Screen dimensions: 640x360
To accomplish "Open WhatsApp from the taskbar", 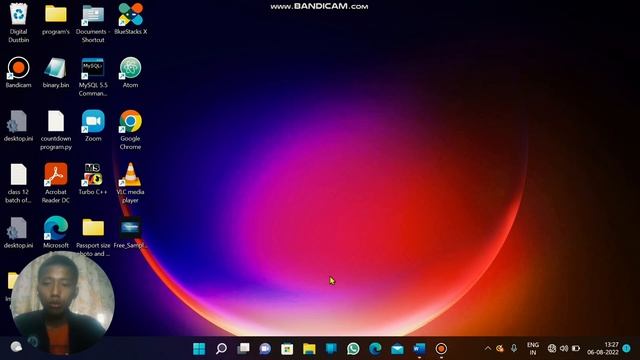I will (x=353, y=349).
